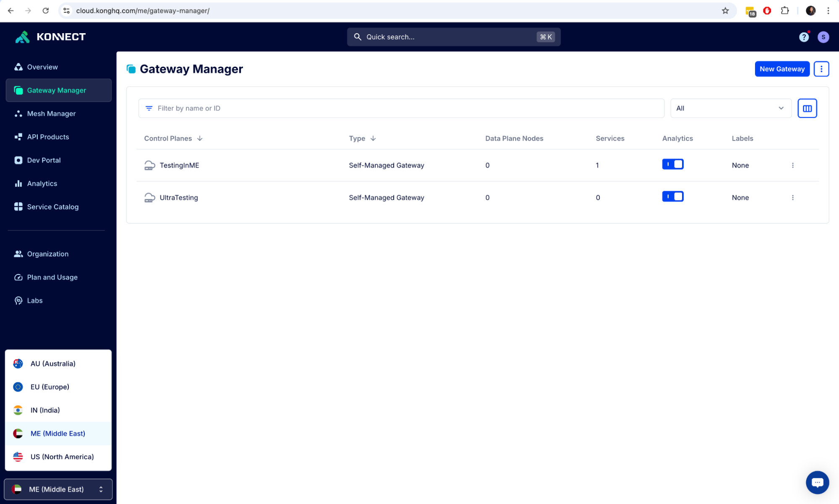This screenshot has width=839, height=504.
Task: Open the TestingInME control plane
Action: click(x=179, y=165)
